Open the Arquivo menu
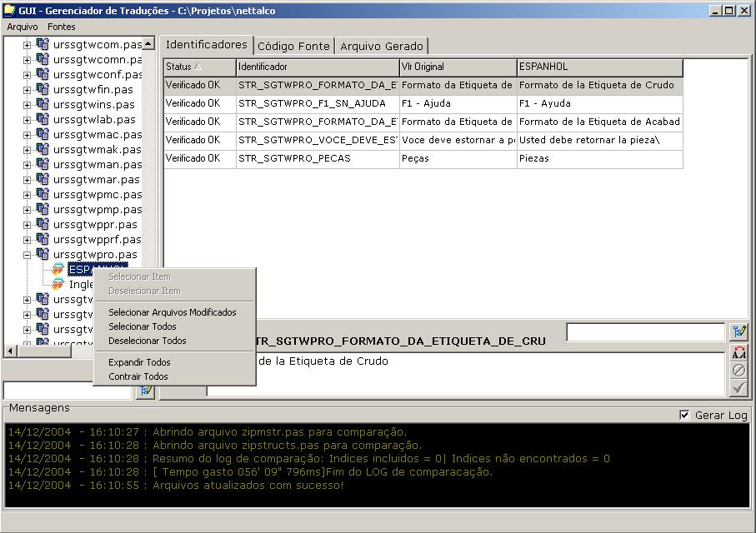The image size is (756, 533). (23, 27)
